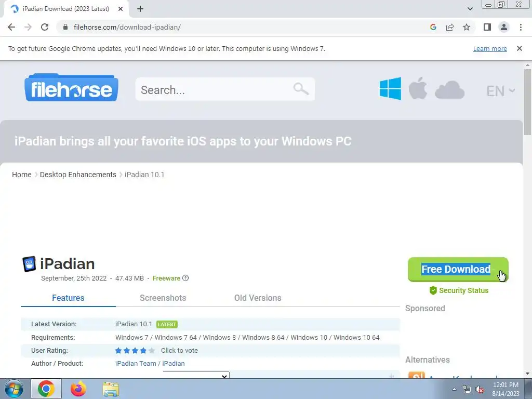Viewport: 532px width, 399px height.
Task: Open iPadian product link
Action: [x=174, y=363]
